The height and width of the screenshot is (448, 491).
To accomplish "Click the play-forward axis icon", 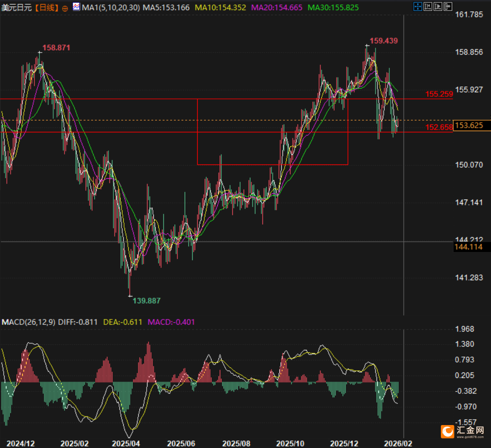I will (x=438, y=6).
